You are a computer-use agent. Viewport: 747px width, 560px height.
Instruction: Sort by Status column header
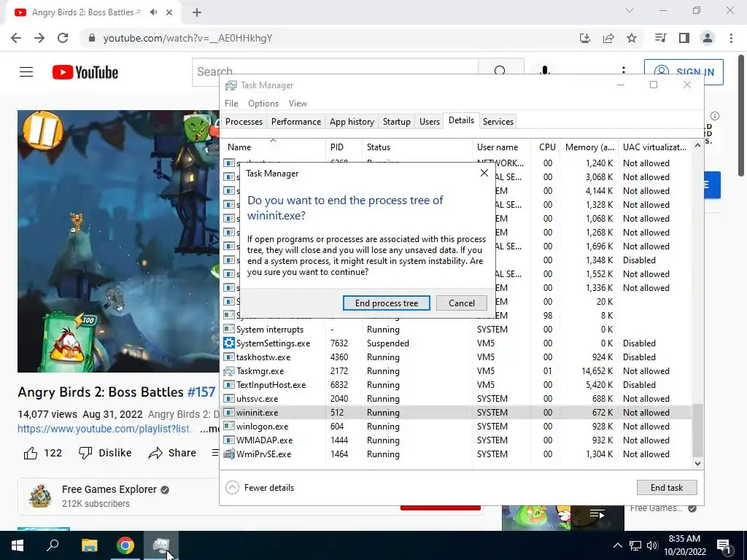(x=417, y=147)
